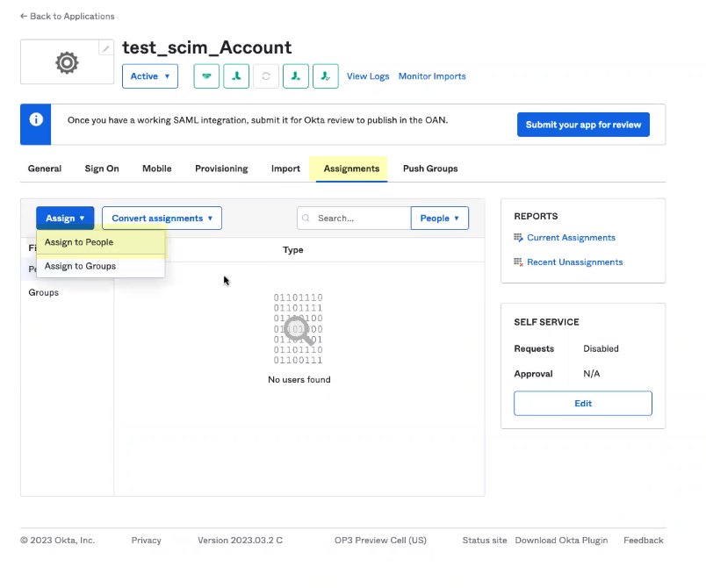Switch to the Push Groups tab
706x588 pixels.
point(430,169)
